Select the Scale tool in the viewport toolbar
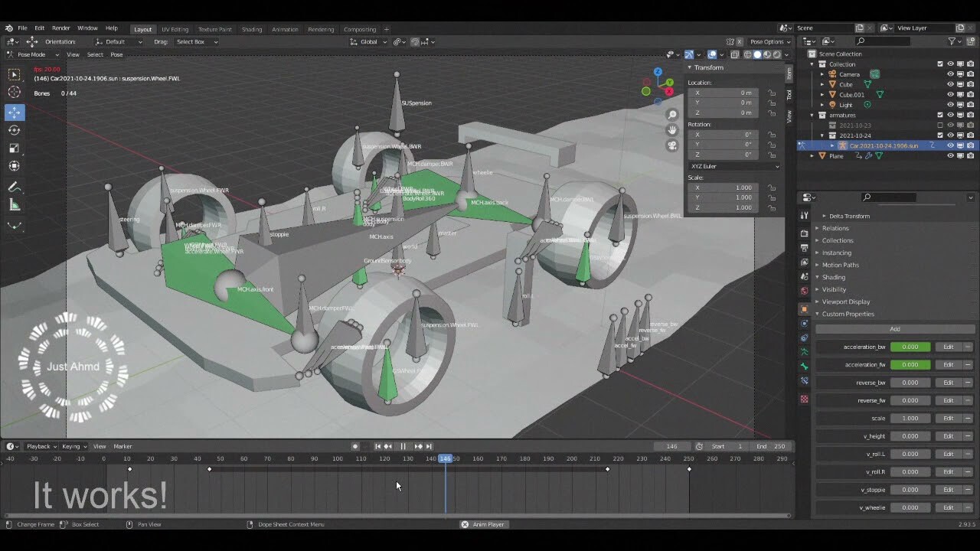Screen dimensions: 980x551 [x=14, y=147]
